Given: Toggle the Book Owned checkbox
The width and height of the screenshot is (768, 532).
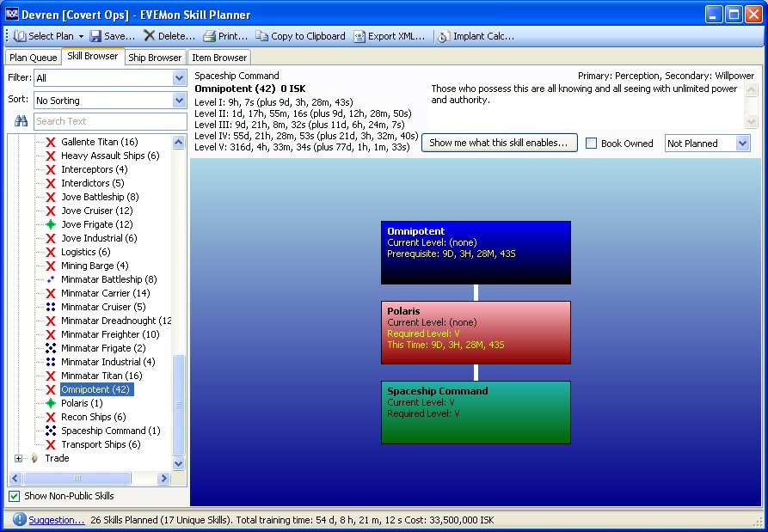Looking at the screenshot, I should pyautogui.click(x=591, y=144).
